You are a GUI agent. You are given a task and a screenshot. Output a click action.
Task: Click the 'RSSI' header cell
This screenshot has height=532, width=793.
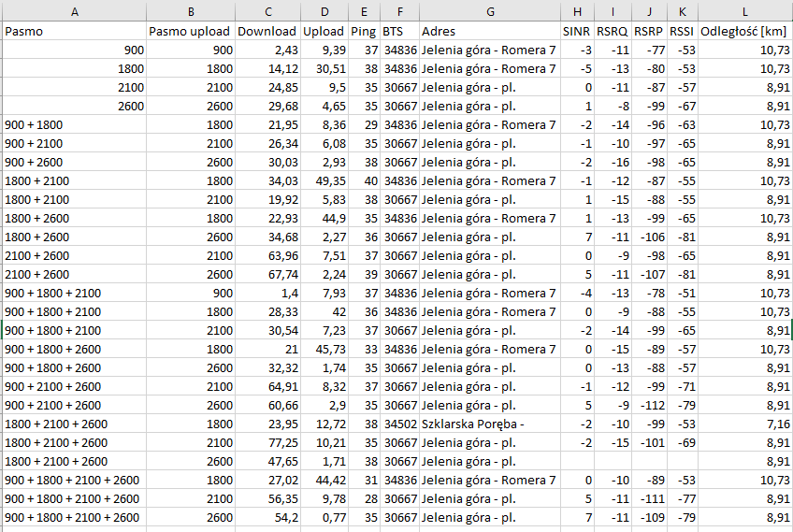tap(683, 31)
